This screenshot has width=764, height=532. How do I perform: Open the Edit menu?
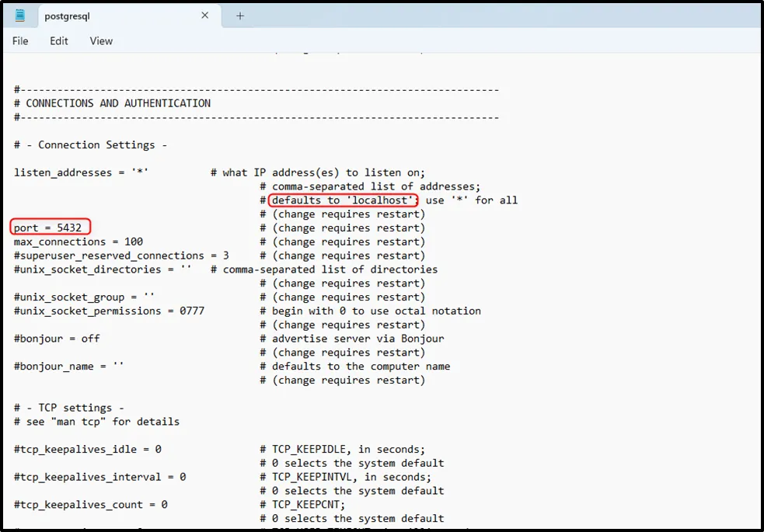click(x=59, y=41)
